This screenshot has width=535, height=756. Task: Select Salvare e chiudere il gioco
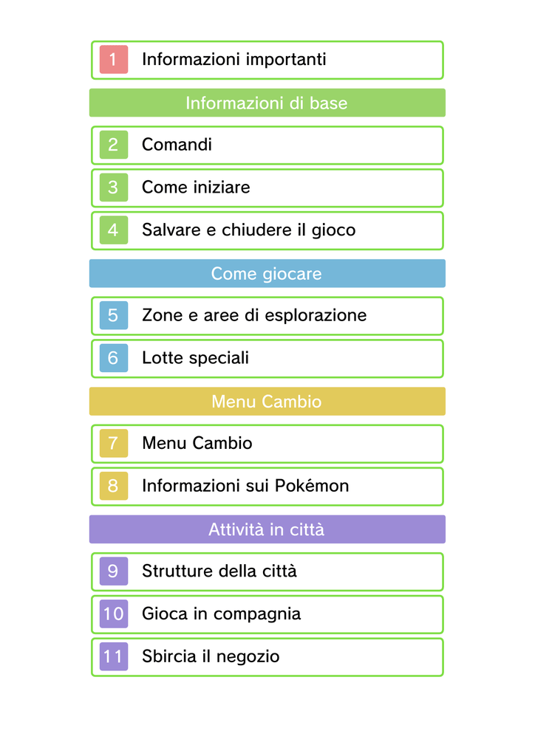coord(267,230)
